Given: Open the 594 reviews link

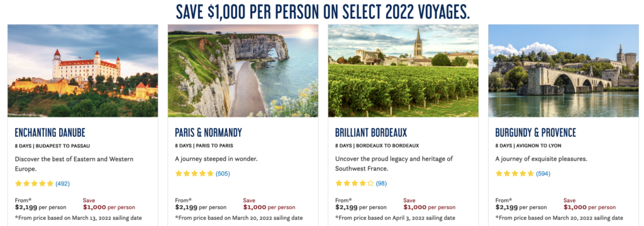Looking at the screenshot, I should [543, 174].
